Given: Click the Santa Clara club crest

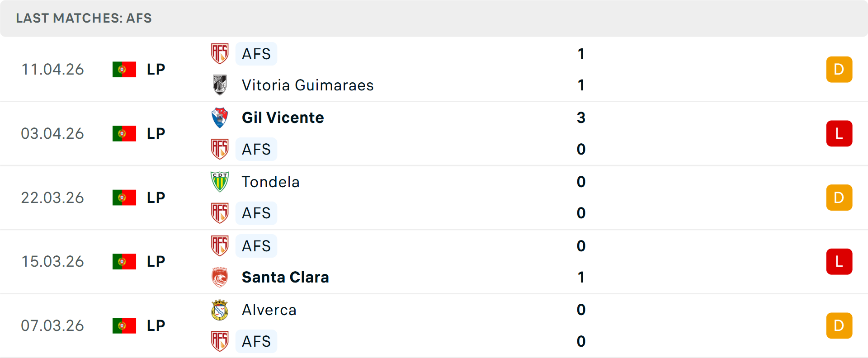Looking at the screenshot, I should [220, 277].
